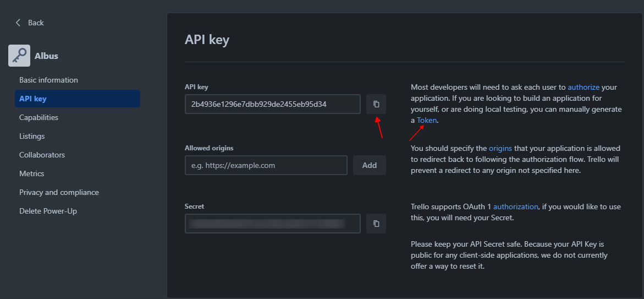
Task: Copy the API key with the copy icon
Action: click(376, 104)
